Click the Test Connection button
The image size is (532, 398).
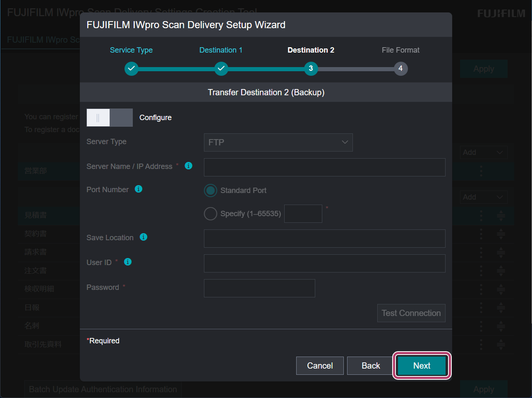click(x=411, y=313)
